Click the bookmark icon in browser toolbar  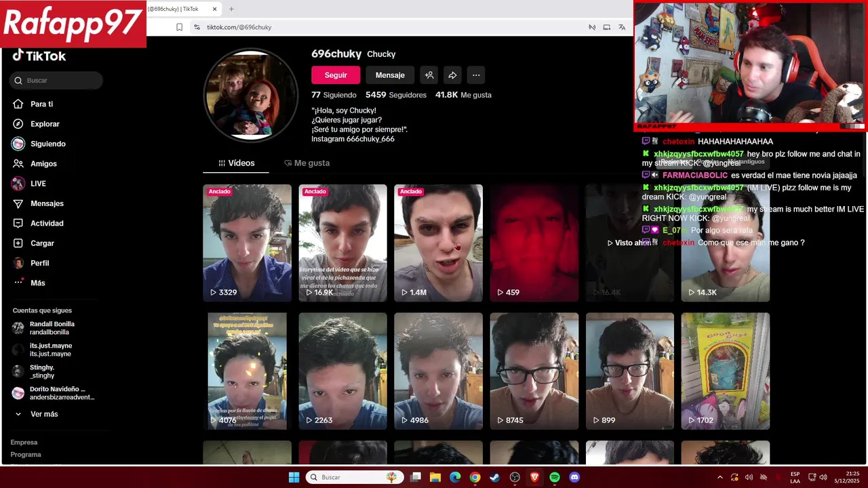pos(179,27)
